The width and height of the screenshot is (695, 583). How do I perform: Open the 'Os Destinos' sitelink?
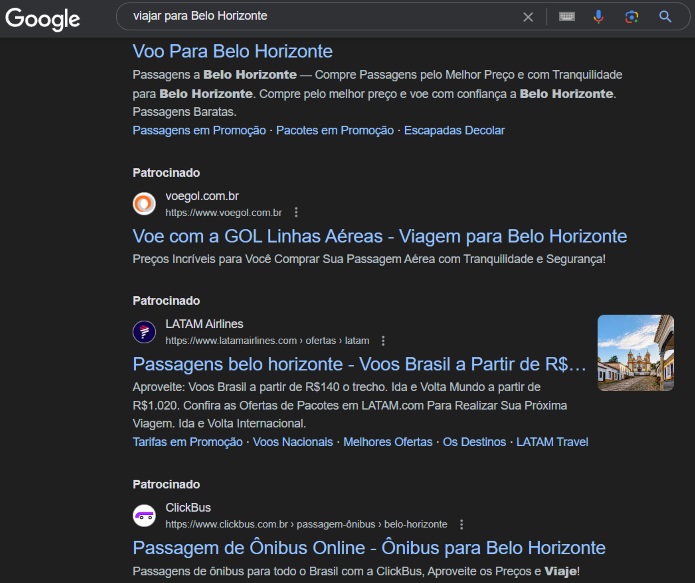tap(474, 442)
